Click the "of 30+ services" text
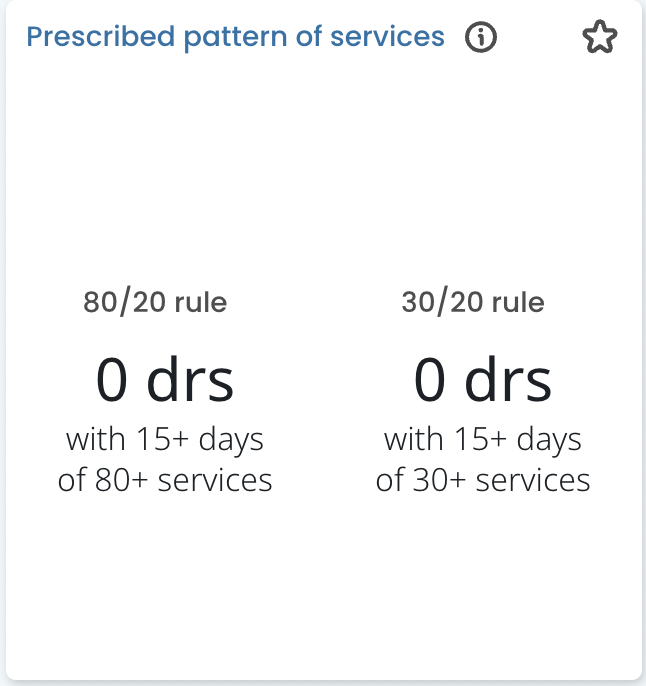The width and height of the screenshot is (646, 686). (x=483, y=480)
